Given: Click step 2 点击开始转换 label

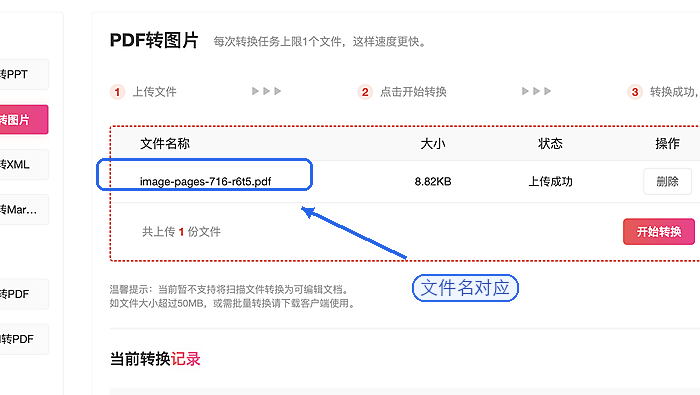Looking at the screenshot, I should tap(413, 92).
